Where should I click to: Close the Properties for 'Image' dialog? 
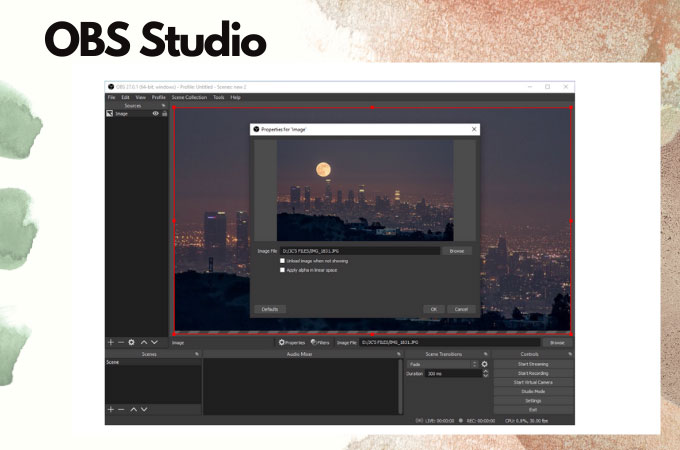pos(473,129)
